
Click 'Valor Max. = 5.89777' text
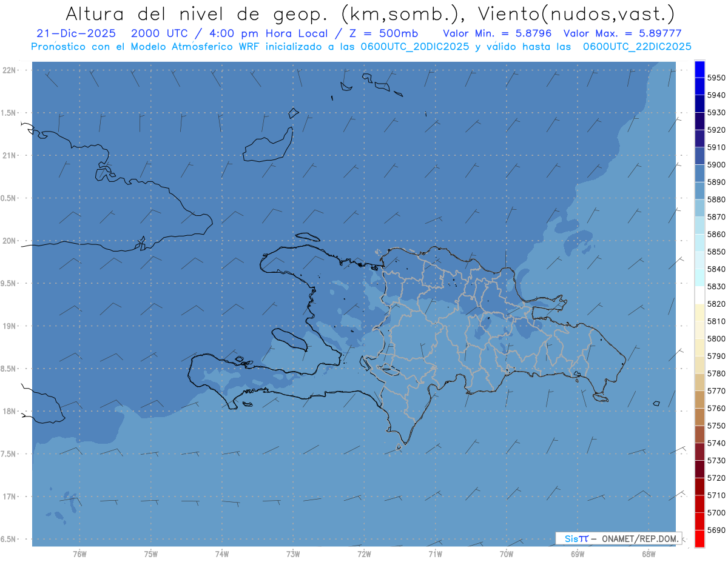pyautogui.click(x=622, y=33)
